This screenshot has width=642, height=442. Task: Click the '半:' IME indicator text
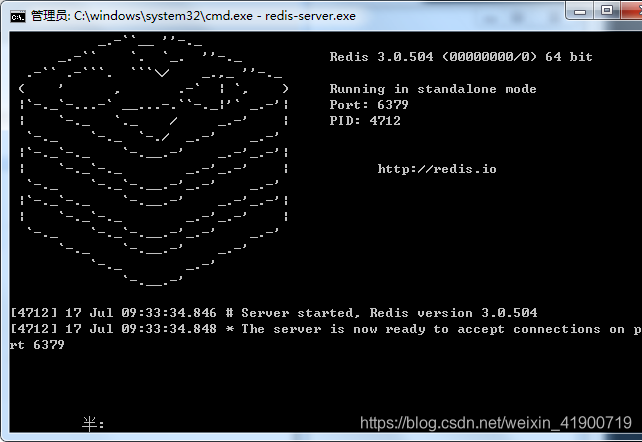tap(93, 424)
